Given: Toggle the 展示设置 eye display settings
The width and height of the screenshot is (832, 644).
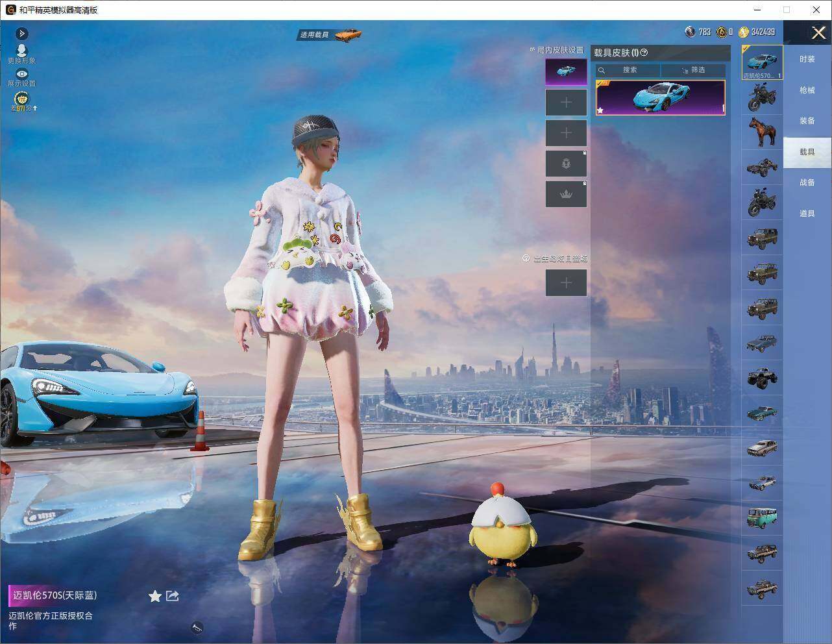Looking at the screenshot, I should (21, 74).
